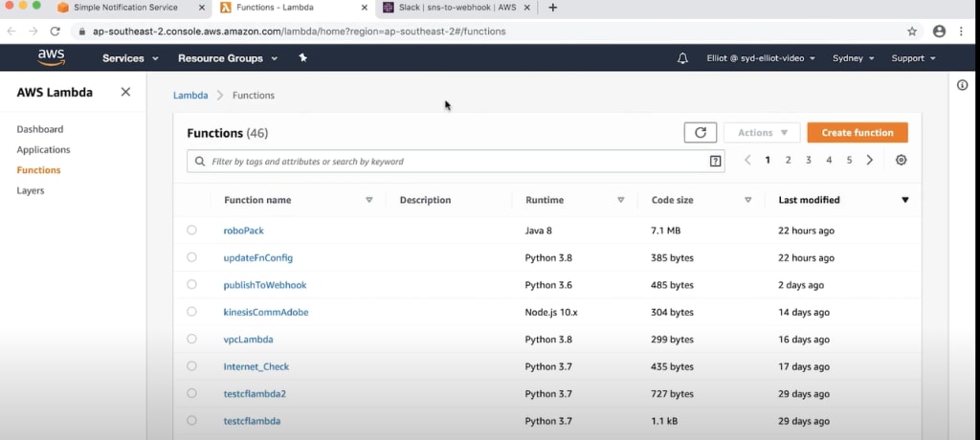The height and width of the screenshot is (440, 980).
Task: Open the updateFnConfig function link
Action: (x=258, y=257)
